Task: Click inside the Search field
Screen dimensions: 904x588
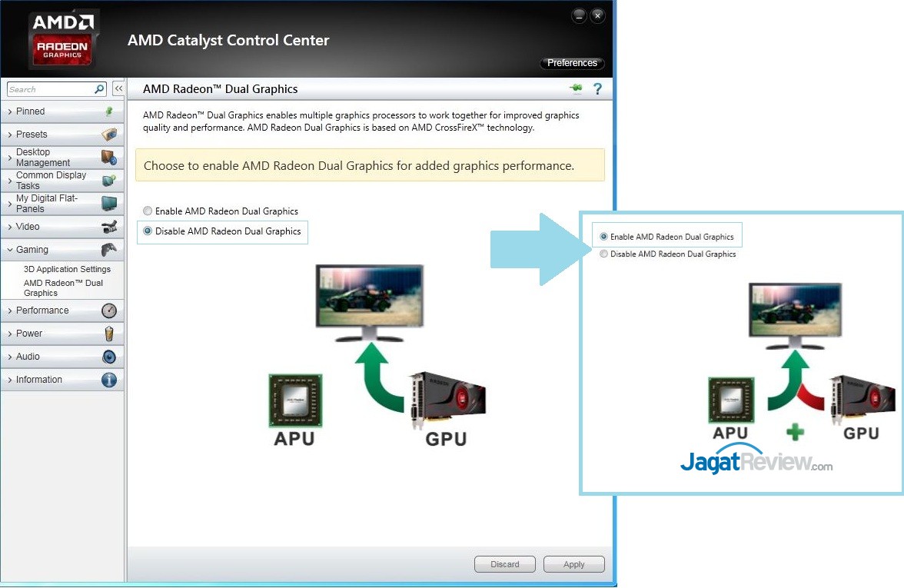Action: click(x=50, y=89)
